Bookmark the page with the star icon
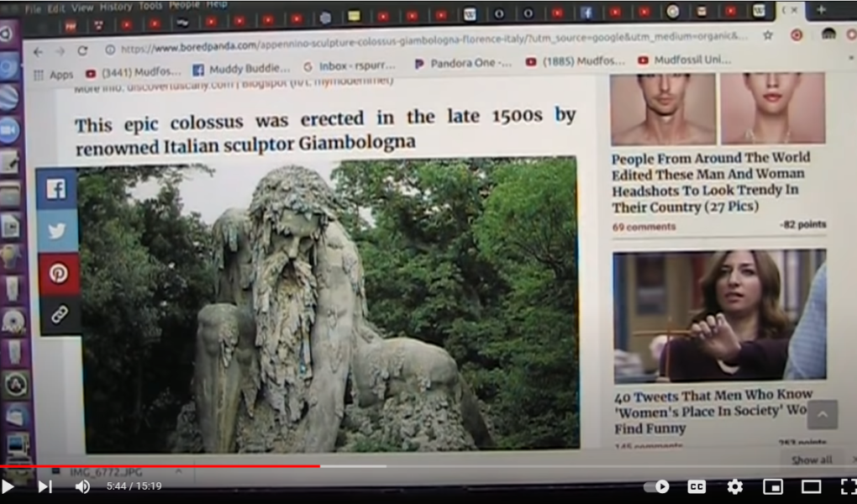857x504 pixels. pyautogui.click(x=767, y=36)
